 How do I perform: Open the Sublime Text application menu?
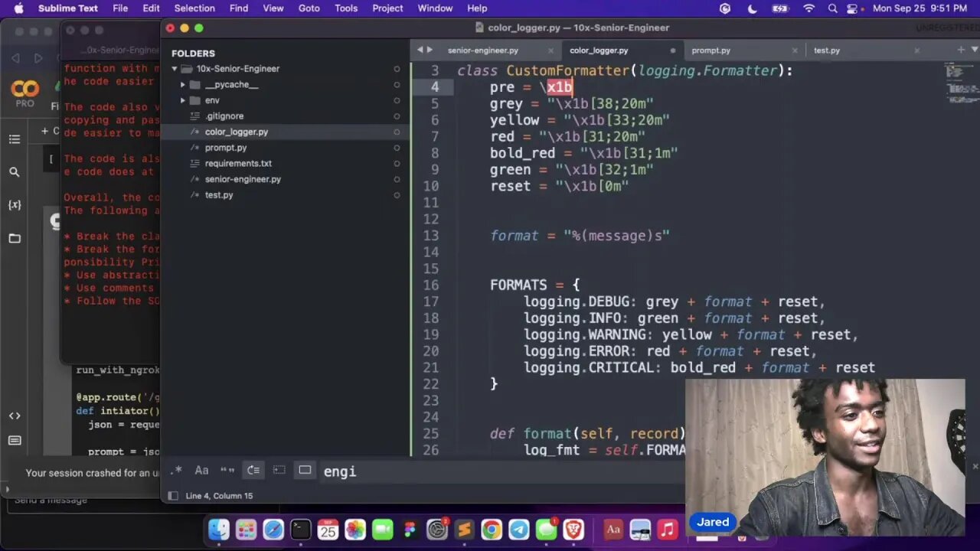click(68, 8)
